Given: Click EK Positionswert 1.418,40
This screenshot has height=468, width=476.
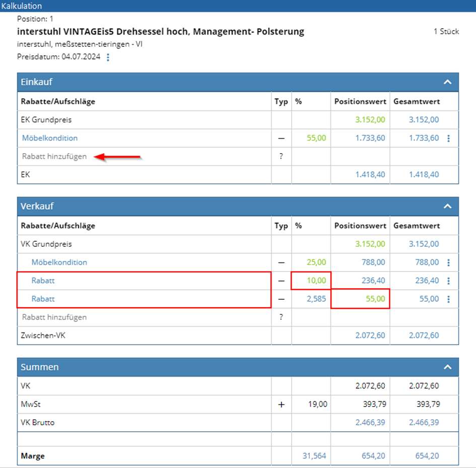Looking at the screenshot, I should 370,175.
